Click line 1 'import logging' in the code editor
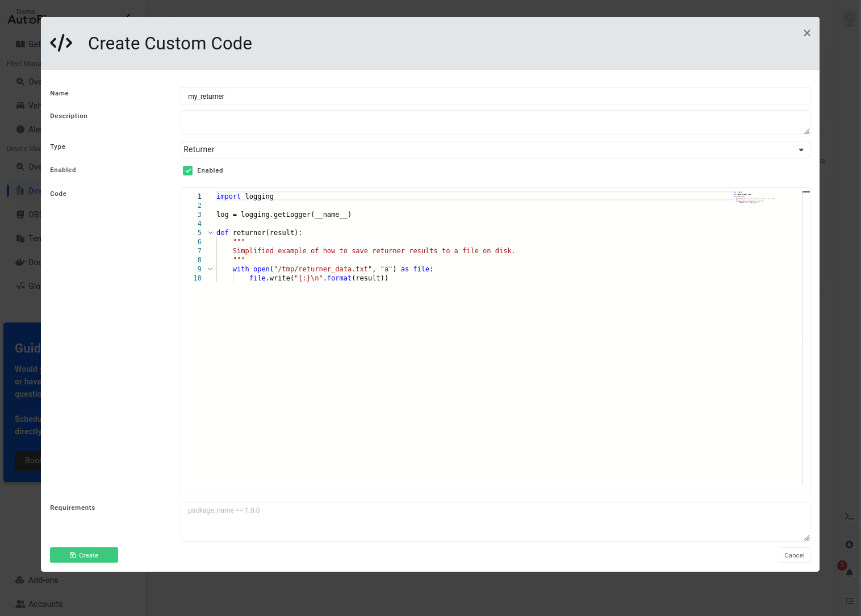The image size is (861, 616). [245, 196]
